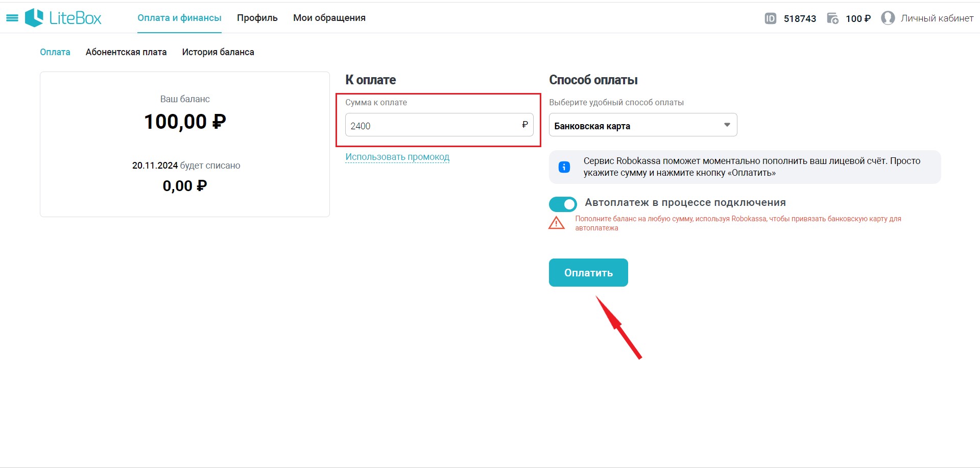Switch to the Профиль tab
This screenshot has width=980, height=468.
tap(257, 18)
